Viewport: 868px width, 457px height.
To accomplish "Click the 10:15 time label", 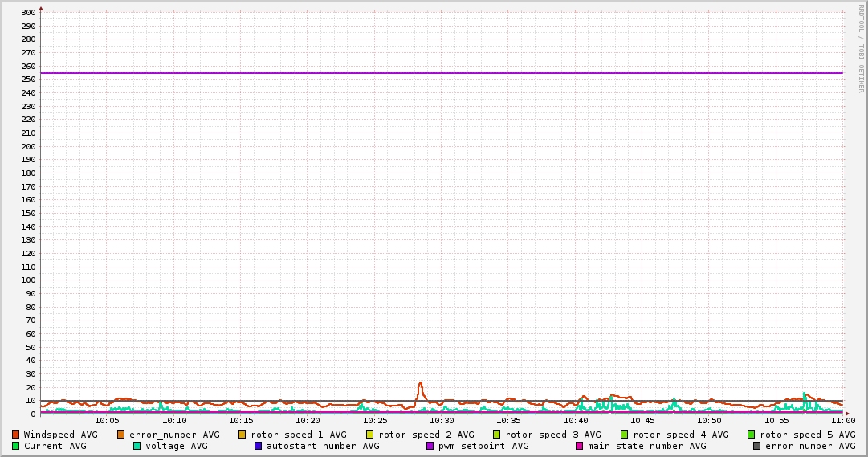I will 241,421.
